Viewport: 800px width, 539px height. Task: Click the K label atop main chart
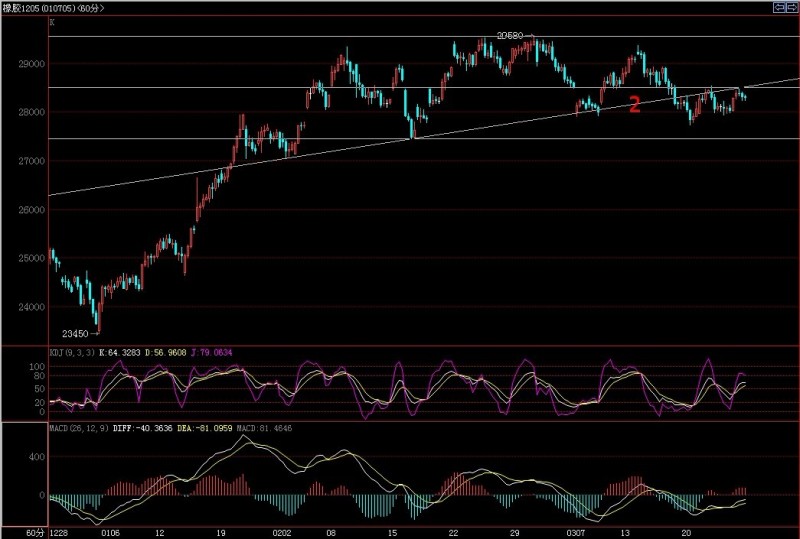click(52, 21)
